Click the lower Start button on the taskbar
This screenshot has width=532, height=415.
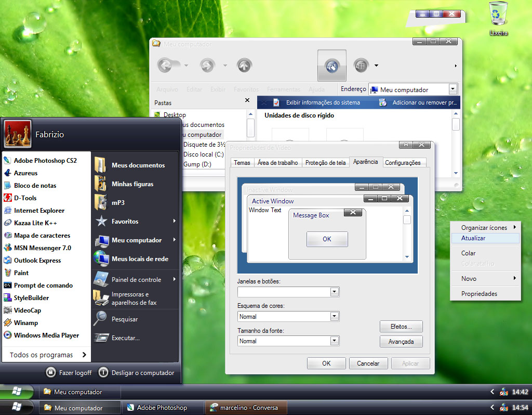(x=17, y=407)
